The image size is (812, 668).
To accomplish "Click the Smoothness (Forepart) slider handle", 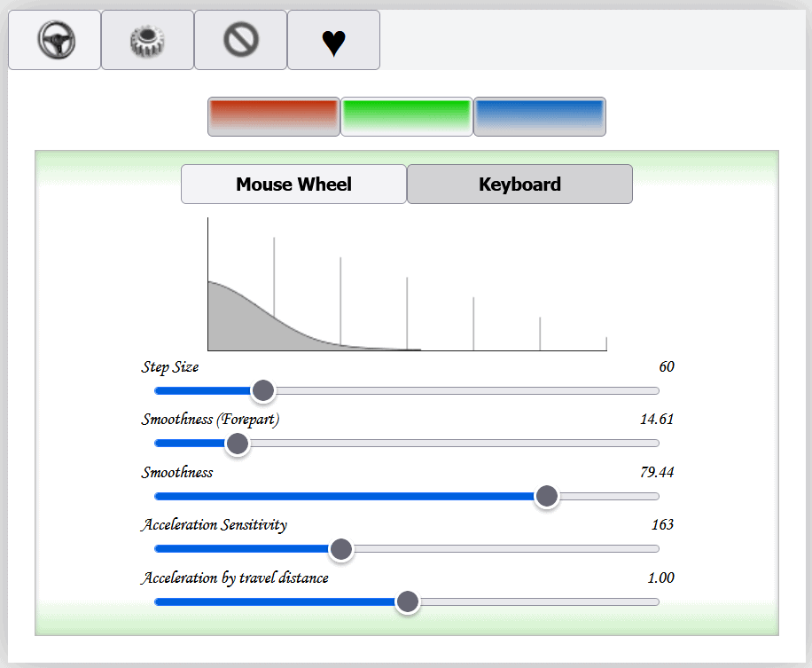I will pos(237,444).
